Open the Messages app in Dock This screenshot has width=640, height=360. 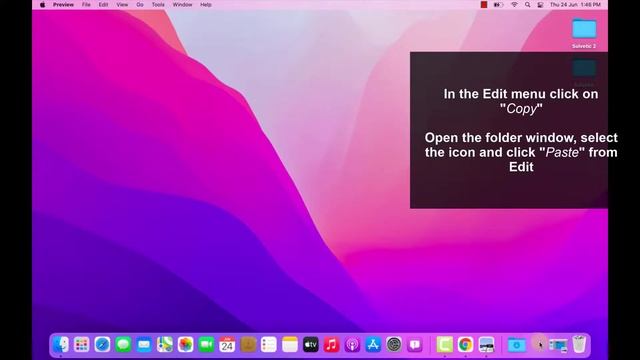[123, 344]
